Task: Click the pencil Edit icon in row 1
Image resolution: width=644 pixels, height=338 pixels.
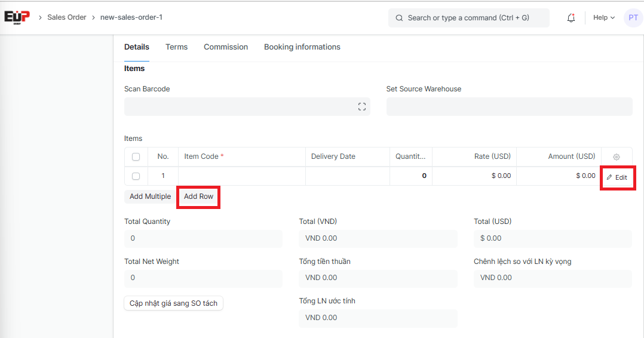Action: pyautogui.click(x=610, y=177)
